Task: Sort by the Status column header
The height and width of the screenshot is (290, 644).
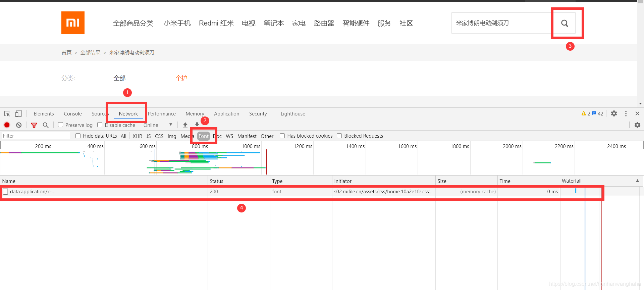Action: [x=239, y=181]
